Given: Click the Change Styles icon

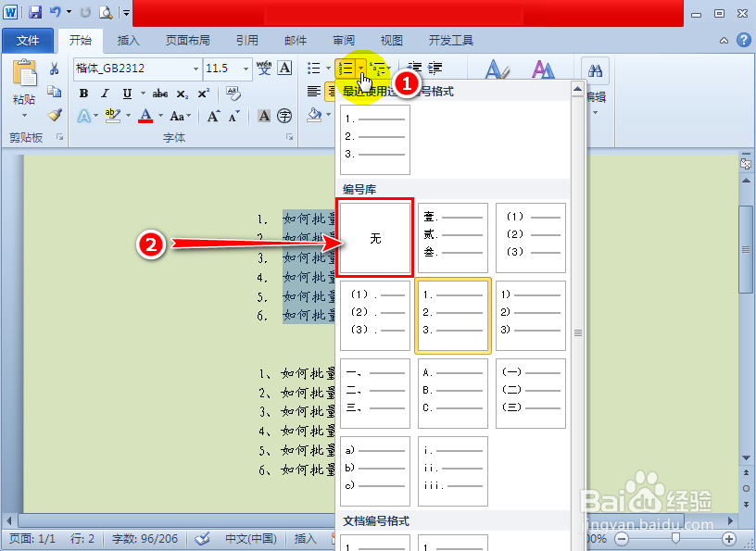Looking at the screenshot, I should coord(543,69).
